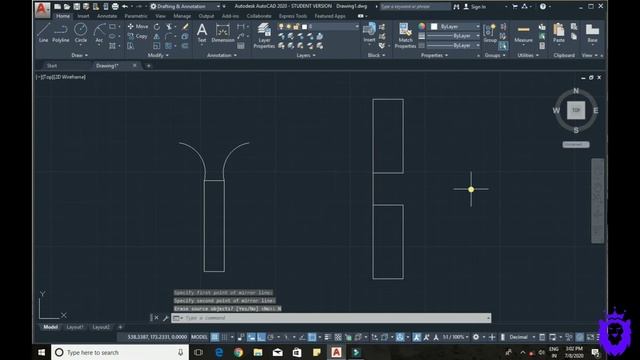640x360 pixels.
Task: Open the Insert ribbon tab
Action: coord(83,16)
